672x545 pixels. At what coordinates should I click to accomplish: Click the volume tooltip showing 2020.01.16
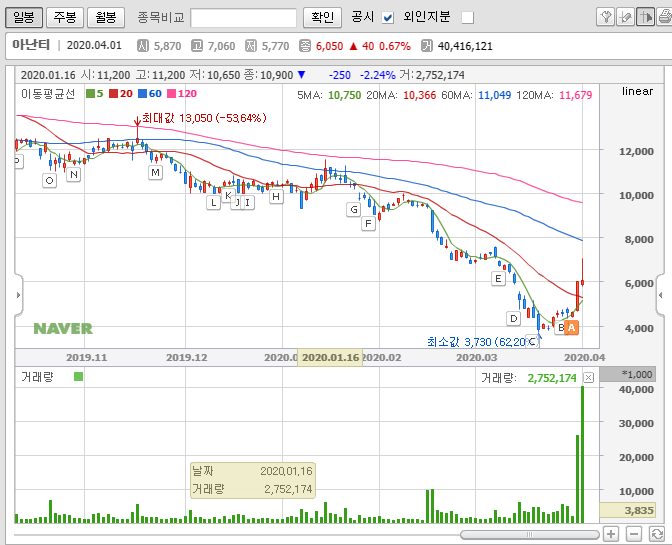(253, 480)
